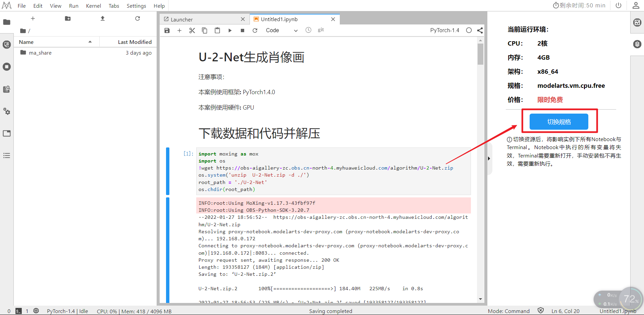Click the resource monitor icon in right sidebar
Image resolution: width=644 pixels, height=315 pixels.
637,22
